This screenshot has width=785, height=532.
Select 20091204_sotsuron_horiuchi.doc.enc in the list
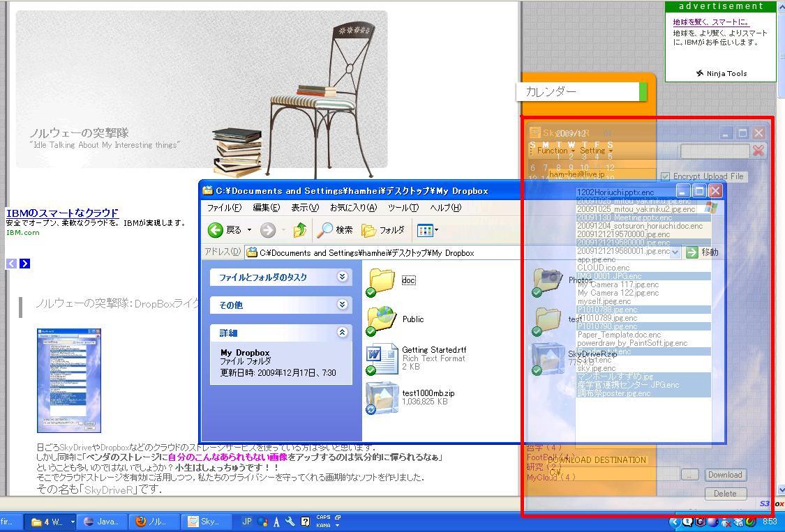pyautogui.click(x=643, y=226)
